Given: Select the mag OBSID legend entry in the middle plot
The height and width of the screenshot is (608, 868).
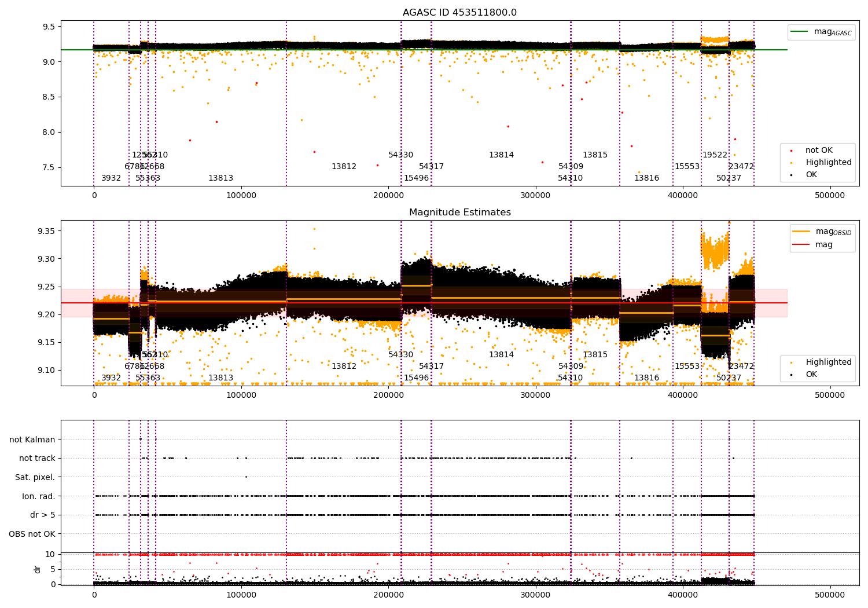Looking at the screenshot, I should pyautogui.click(x=823, y=232).
